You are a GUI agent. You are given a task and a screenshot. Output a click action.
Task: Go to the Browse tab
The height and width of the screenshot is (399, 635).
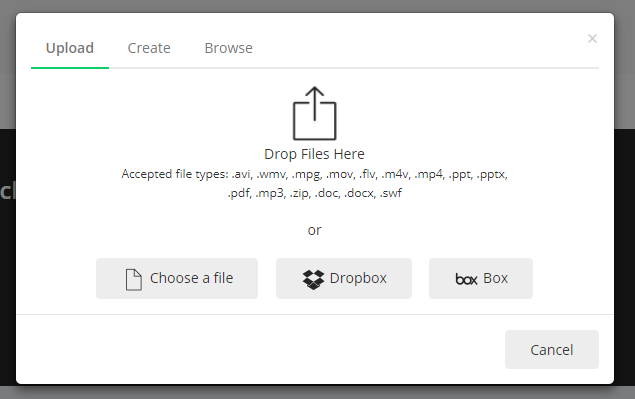[228, 48]
